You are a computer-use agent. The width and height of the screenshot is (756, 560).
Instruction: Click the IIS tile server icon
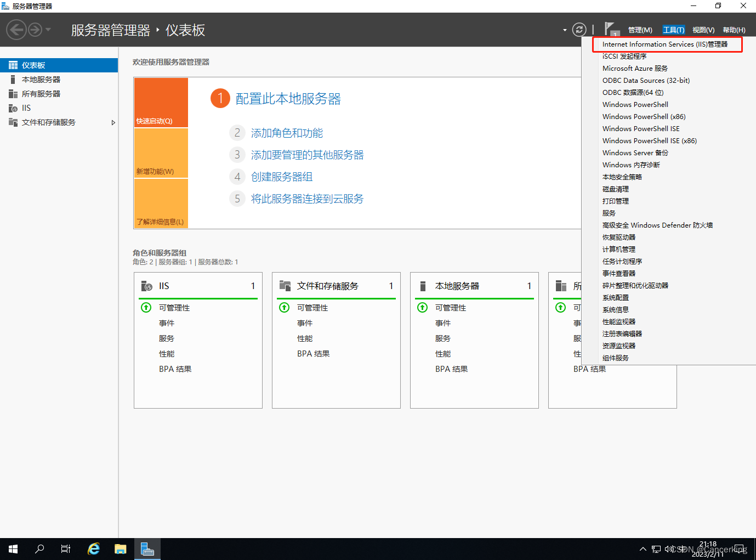146,286
